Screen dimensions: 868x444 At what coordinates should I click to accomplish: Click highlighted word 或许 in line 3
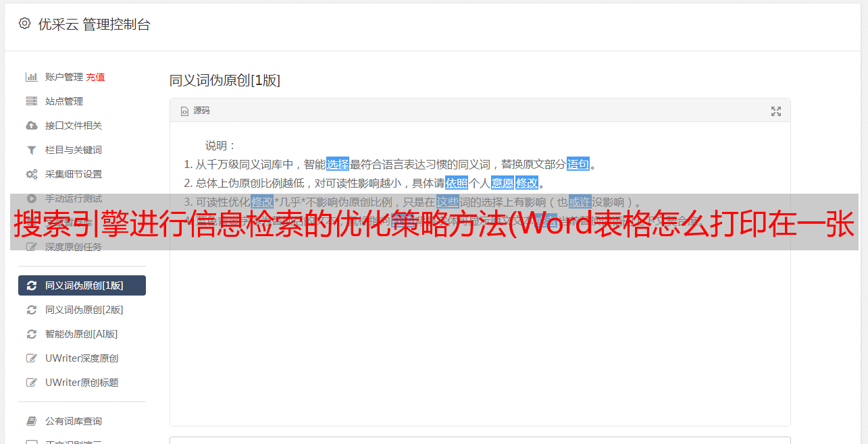pos(580,202)
